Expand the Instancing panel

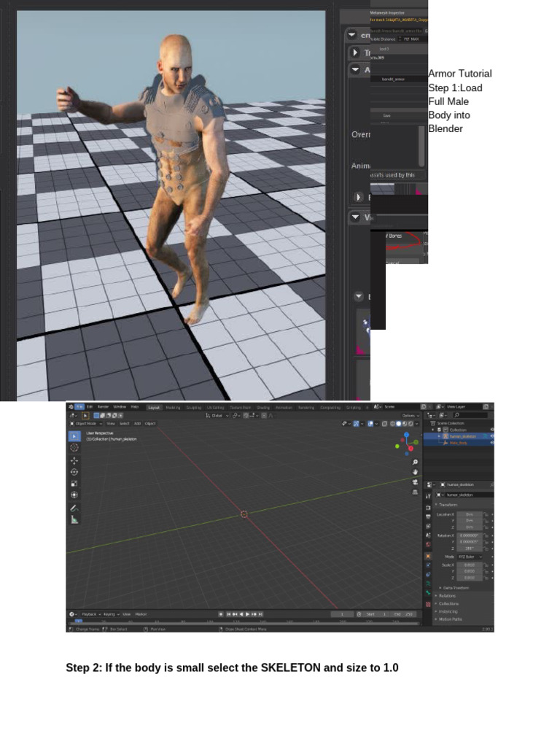coord(446,611)
